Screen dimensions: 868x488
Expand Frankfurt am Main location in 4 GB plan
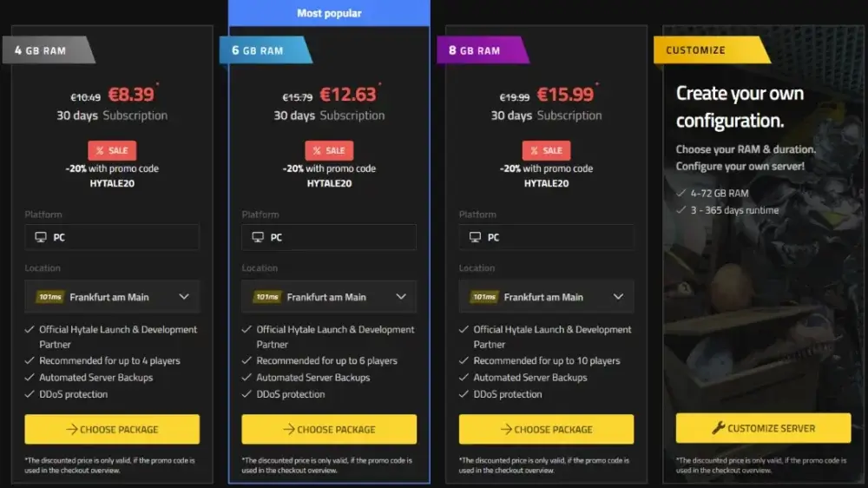(x=112, y=297)
